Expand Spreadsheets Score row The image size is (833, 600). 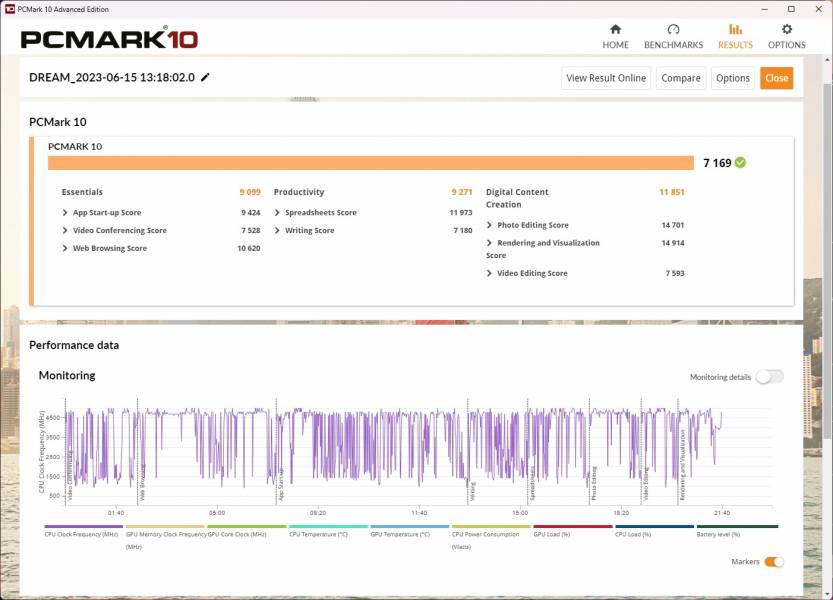point(277,213)
